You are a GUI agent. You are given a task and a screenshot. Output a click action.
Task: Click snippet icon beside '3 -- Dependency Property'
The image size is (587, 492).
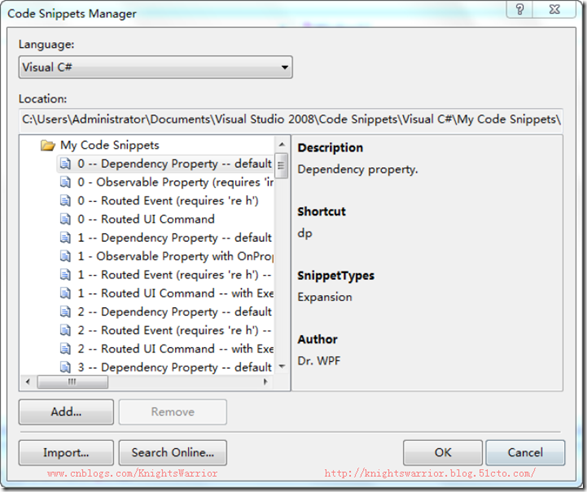click(66, 367)
